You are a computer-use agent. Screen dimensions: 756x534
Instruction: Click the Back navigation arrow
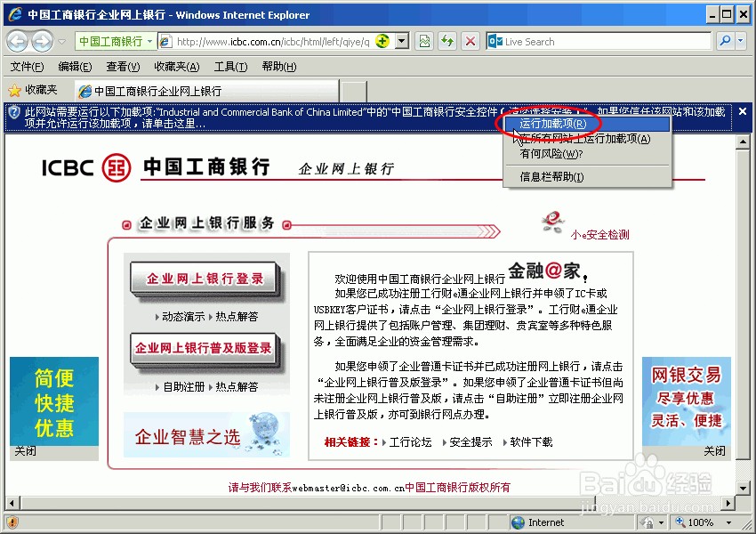(x=19, y=42)
